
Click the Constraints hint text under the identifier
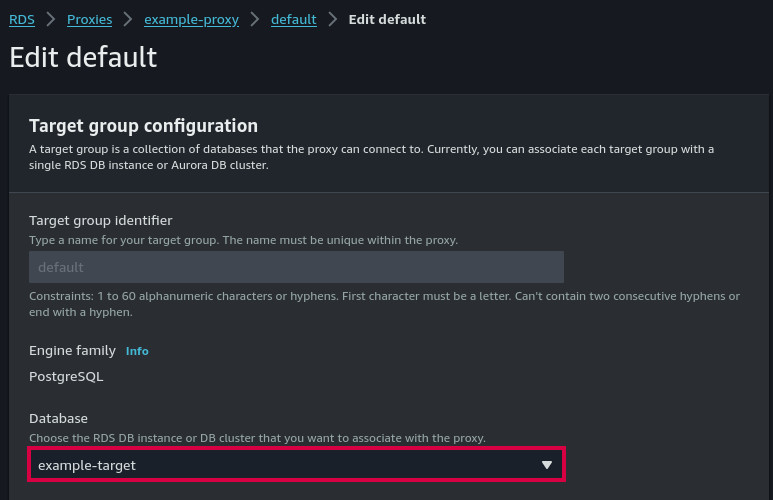tap(384, 304)
